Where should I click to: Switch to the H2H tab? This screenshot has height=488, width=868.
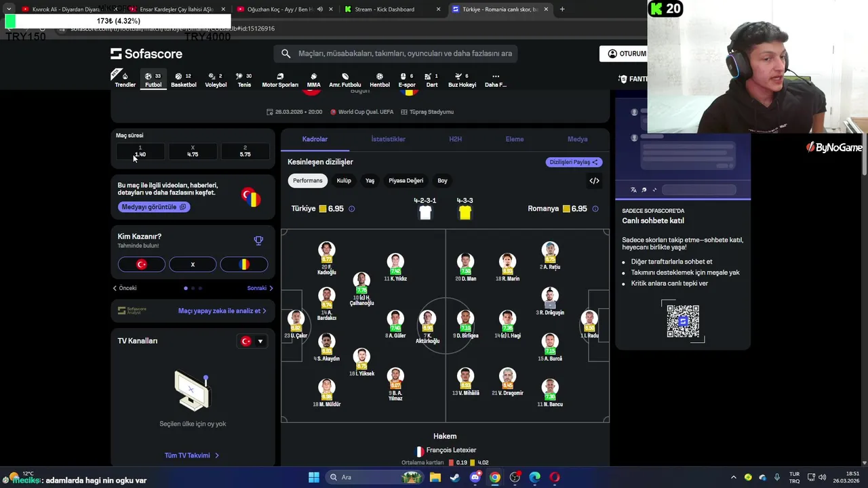[x=455, y=139]
